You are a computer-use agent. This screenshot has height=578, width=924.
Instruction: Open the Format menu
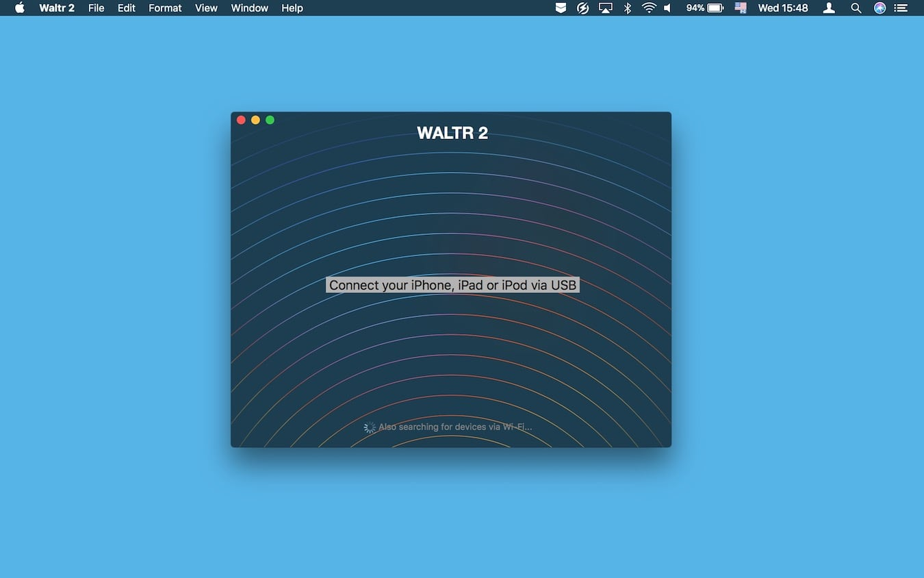(165, 8)
